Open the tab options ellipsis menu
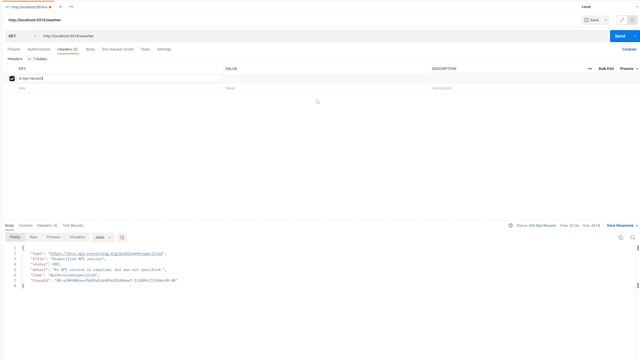 (x=71, y=7)
